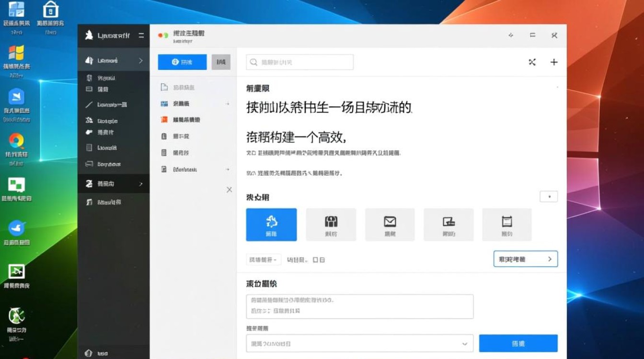Click the fullscreen expand icon near search bar
Screen dimensions: 644x359
532,62
